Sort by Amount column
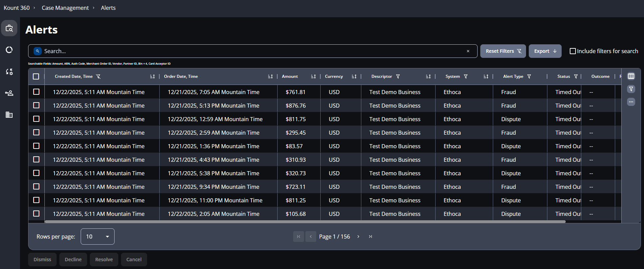 point(313,76)
